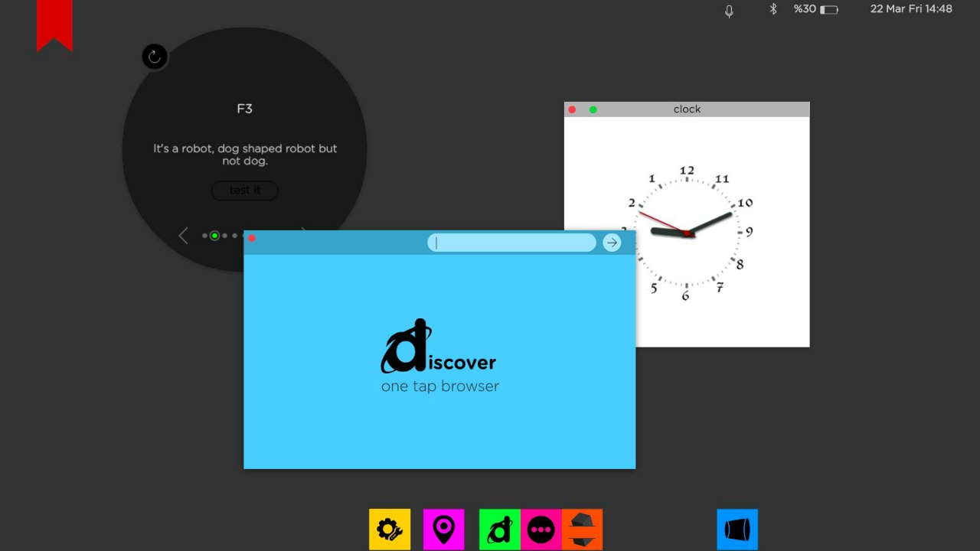Open the pink three-dots bubble app
980x551 pixels.
click(541, 529)
